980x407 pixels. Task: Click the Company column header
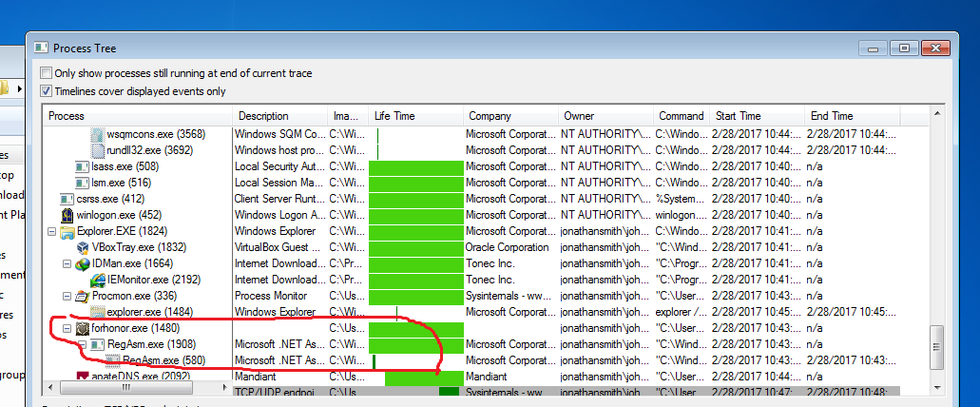point(511,116)
